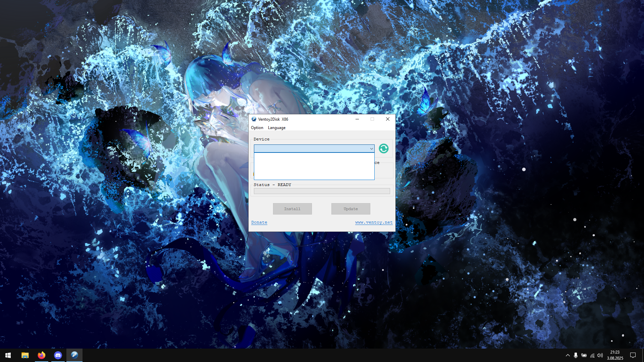Visit the www.ventoy.net link

coord(374,223)
